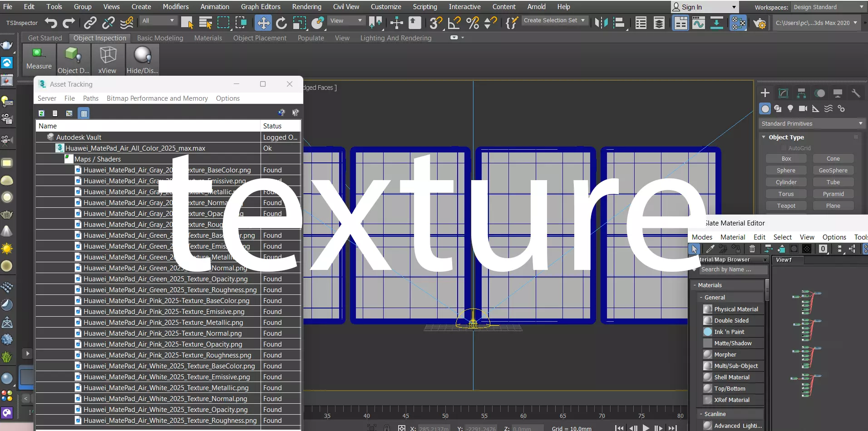Screen dimensions: 868x431
Task: Activate the Select Object tool
Action: [187, 23]
